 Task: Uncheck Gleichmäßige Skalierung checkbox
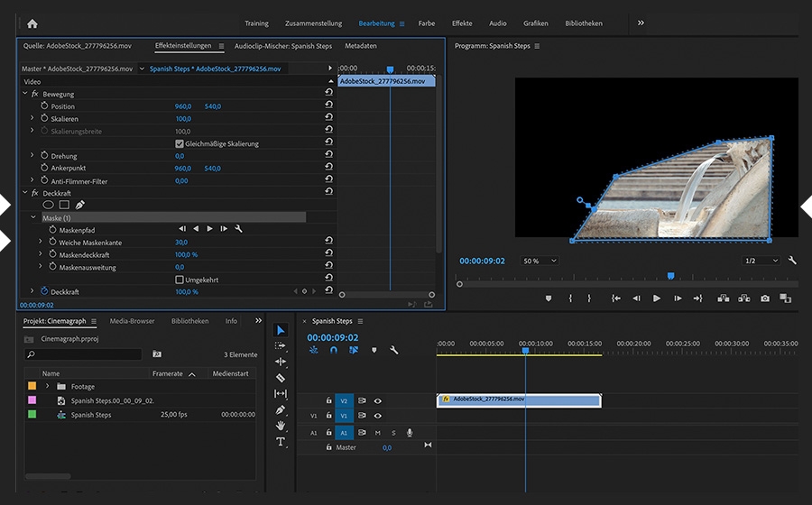(180, 143)
